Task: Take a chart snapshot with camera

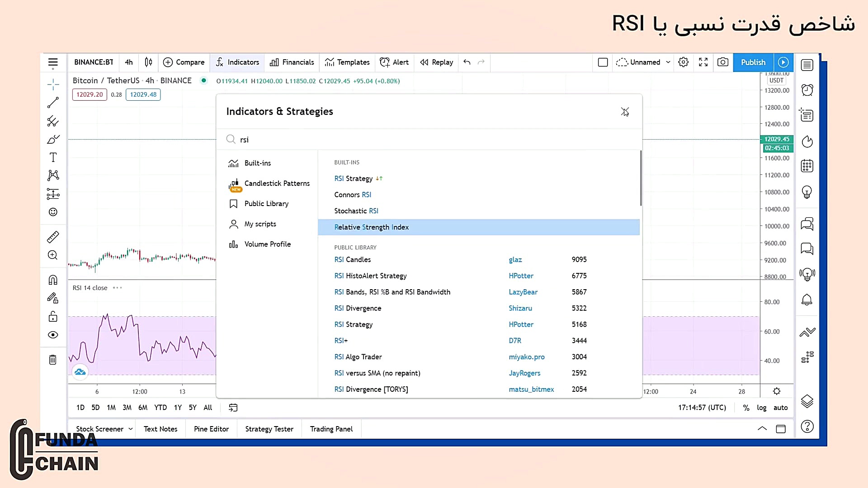Action: pos(723,62)
